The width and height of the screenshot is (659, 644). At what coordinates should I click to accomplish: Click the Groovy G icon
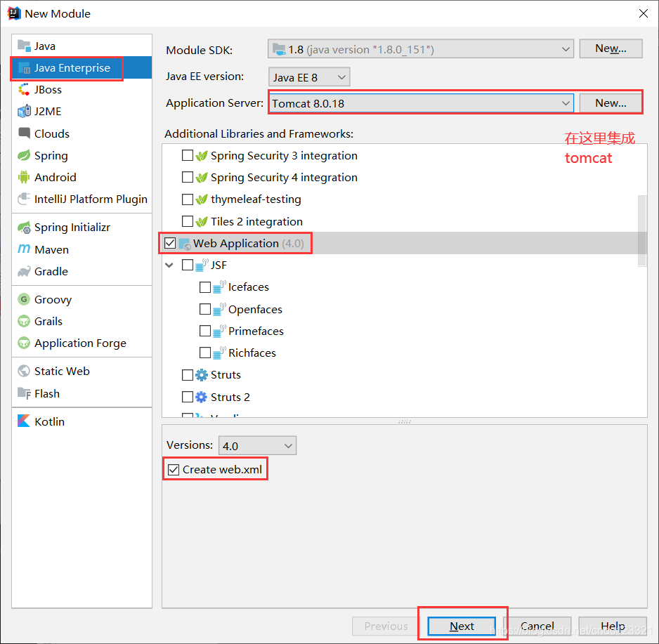click(x=24, y=299)
